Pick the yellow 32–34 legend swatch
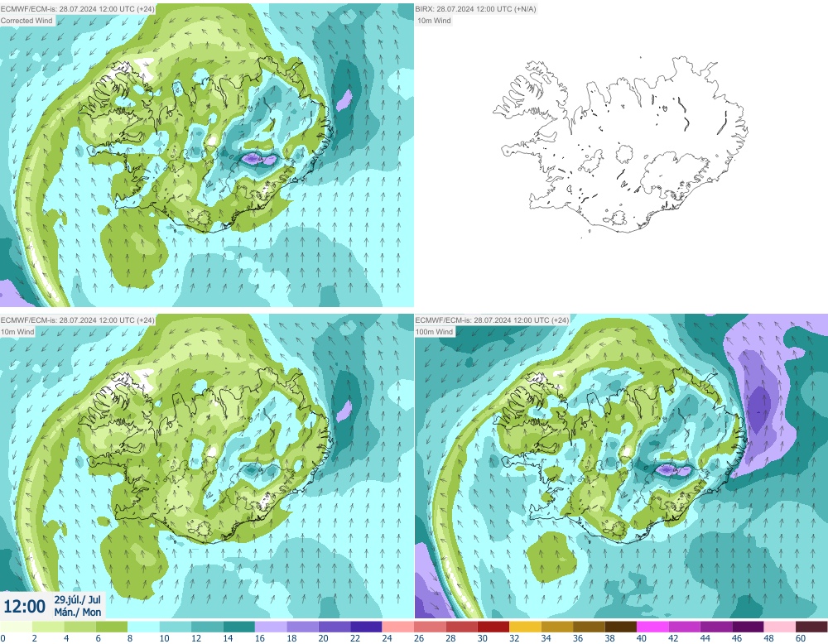Viewport: 828px width, 644px height. pyautogui.click(x=526, y=627)
